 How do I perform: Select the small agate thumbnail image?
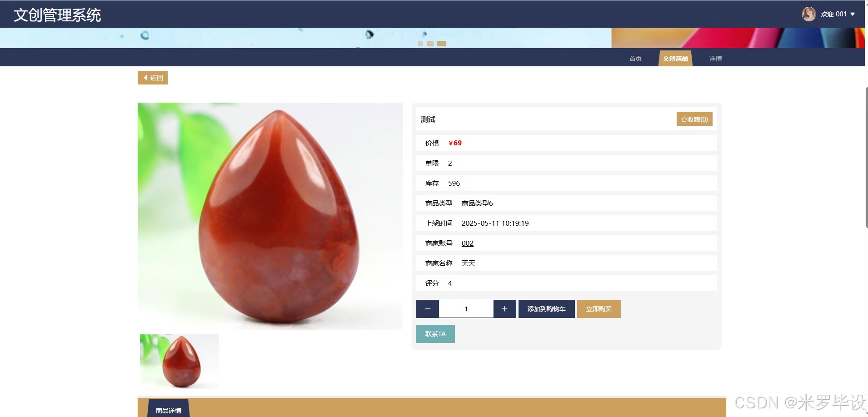click(x=180, y=361)
